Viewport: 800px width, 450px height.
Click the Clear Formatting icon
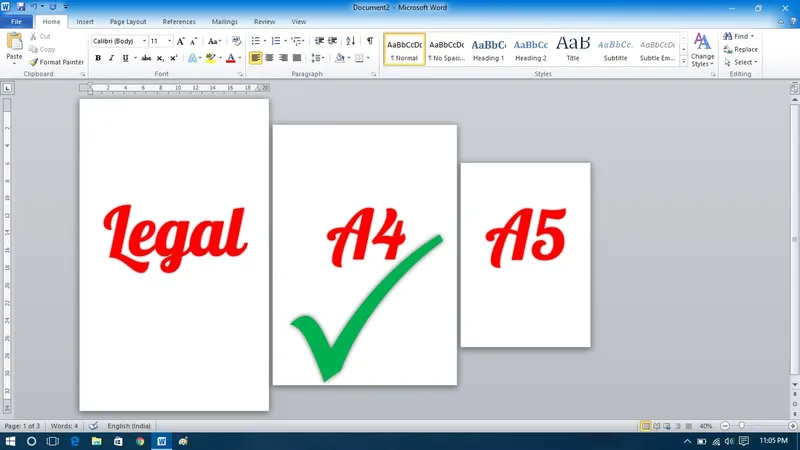pyautogui.click(x=236, y=41)
